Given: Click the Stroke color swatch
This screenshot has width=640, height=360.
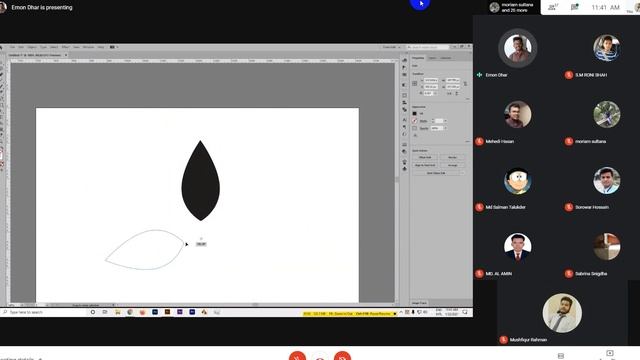Looking at the screenshot, I should coord(414,121).
